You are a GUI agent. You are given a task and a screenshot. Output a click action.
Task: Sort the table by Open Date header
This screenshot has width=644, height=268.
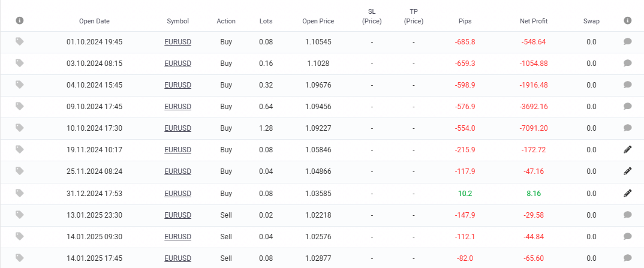pyautogui.click(x=95, y=22)
